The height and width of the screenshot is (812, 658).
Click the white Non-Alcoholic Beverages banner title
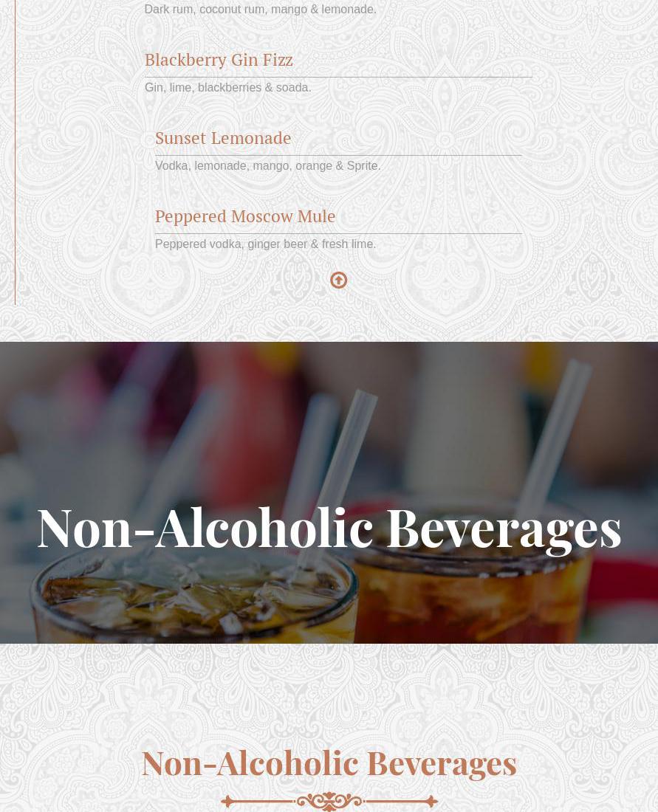point(329,529)
